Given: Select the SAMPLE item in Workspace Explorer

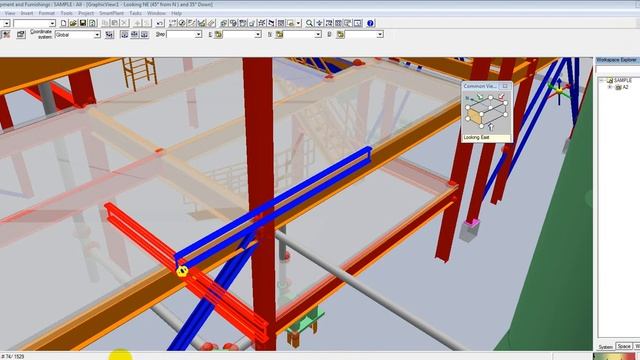Looking at the screenshot, I should point(622,80).
